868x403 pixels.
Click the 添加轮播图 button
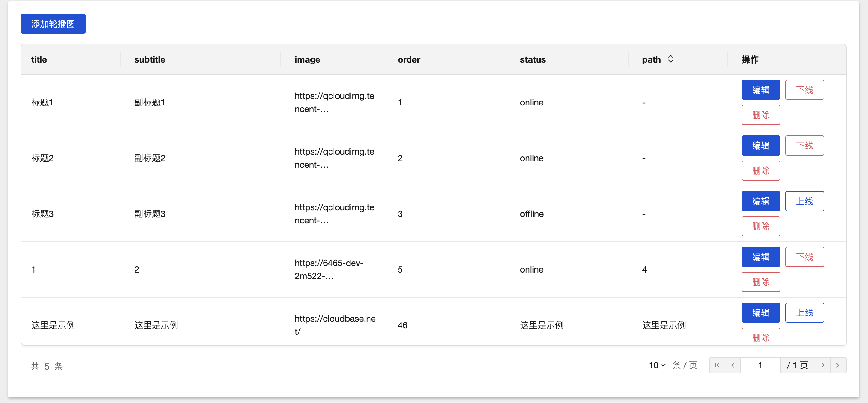tap(53, 23)
